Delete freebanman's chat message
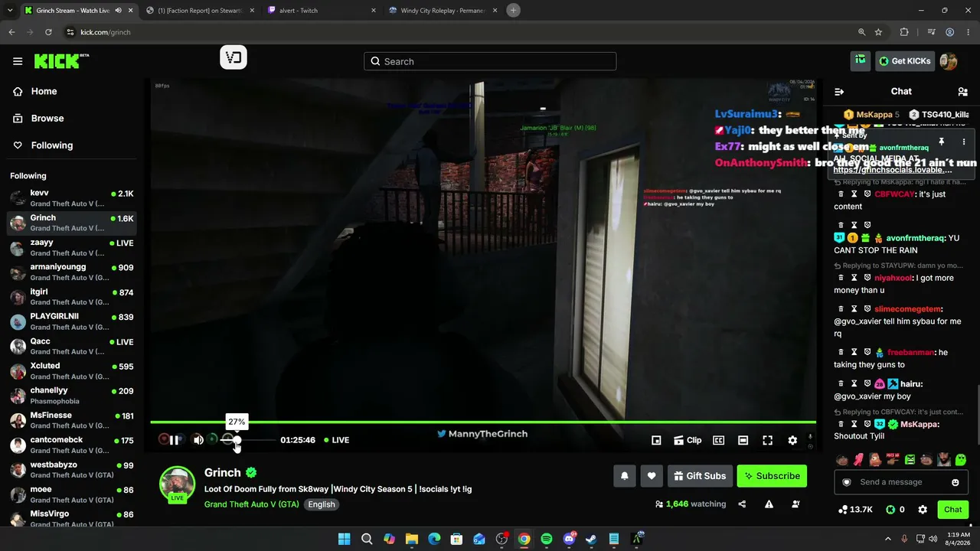This screenshot has width=980, height=551. (841, 353)
